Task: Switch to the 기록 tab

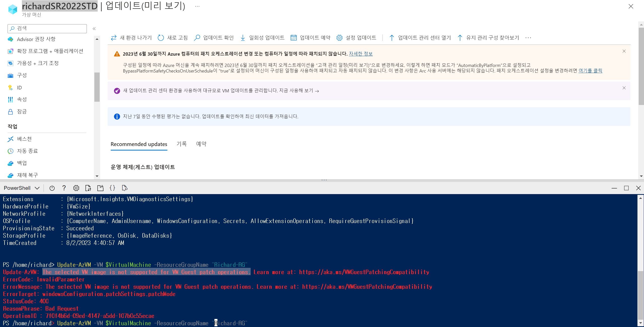Action: (181, 144)
